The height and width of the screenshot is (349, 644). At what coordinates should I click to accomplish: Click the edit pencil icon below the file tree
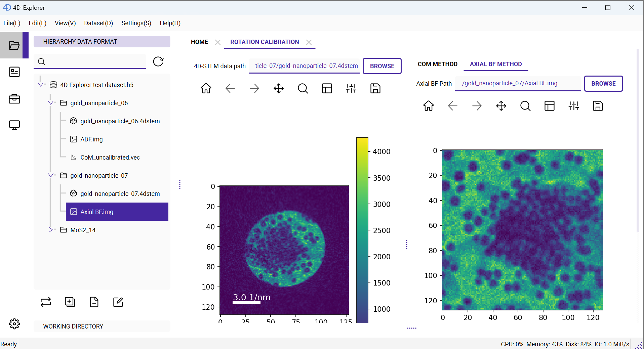coord(118,302)
